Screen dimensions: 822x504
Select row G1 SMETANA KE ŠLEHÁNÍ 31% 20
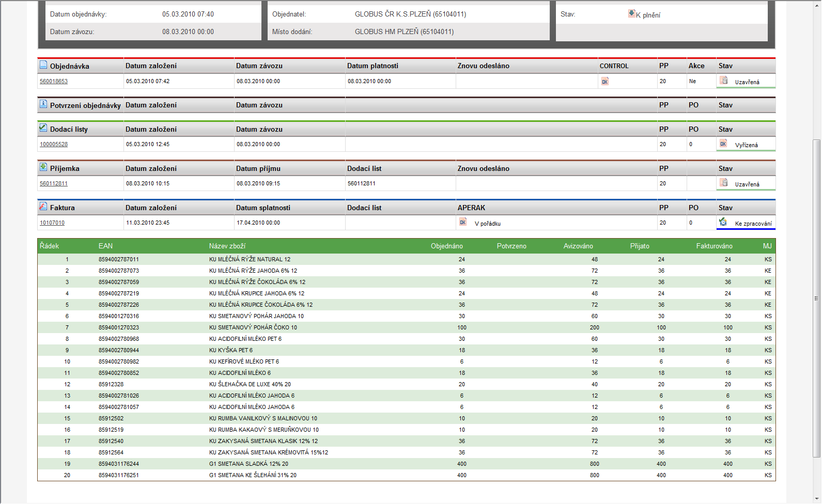[x=407, y=475]
